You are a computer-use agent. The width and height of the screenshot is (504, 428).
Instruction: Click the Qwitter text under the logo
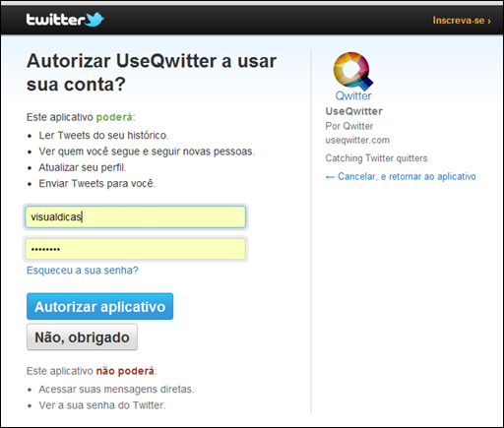click(x=353, y=95)
